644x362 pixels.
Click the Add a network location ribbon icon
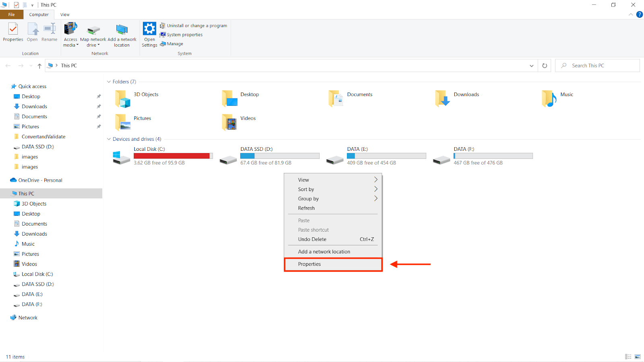pos(122,34)
